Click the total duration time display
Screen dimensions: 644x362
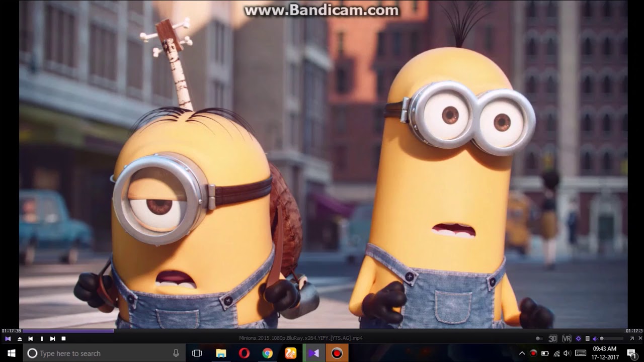(633, 331)
